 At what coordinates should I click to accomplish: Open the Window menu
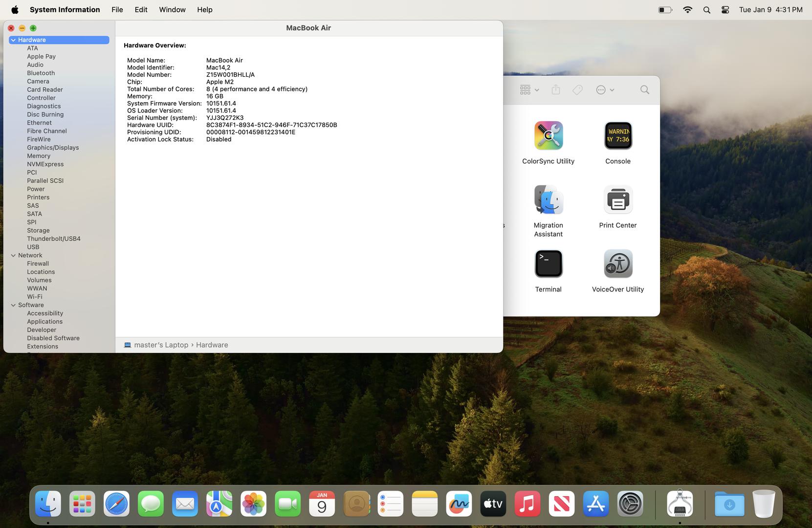tap(173, 10)
